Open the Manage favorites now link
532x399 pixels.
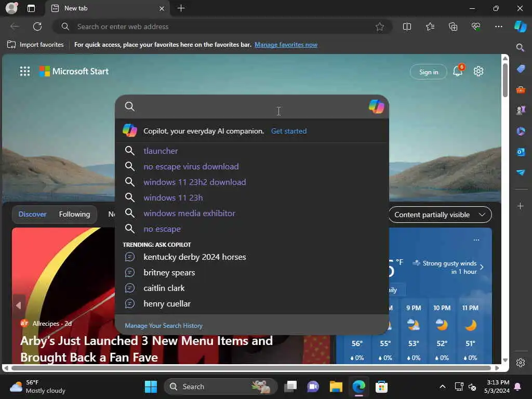pyautogui.click(x=286, y=45)
